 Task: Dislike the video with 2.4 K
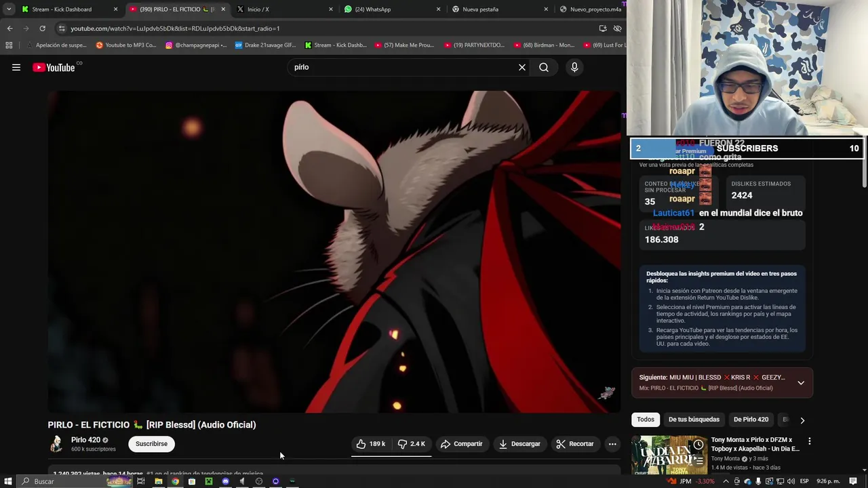(412, 444)
